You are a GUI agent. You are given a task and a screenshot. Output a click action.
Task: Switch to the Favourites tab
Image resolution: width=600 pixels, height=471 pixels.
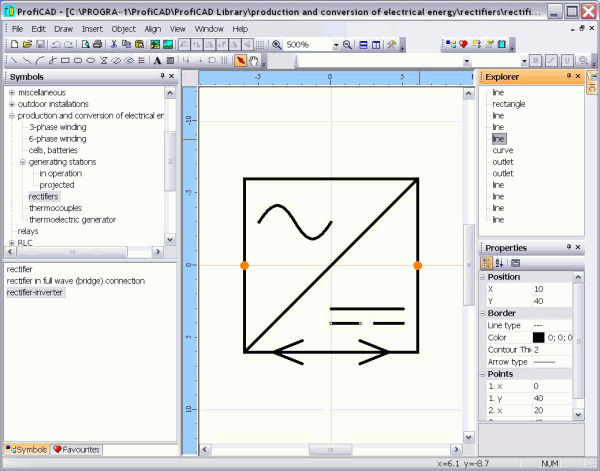pos(77,450)
